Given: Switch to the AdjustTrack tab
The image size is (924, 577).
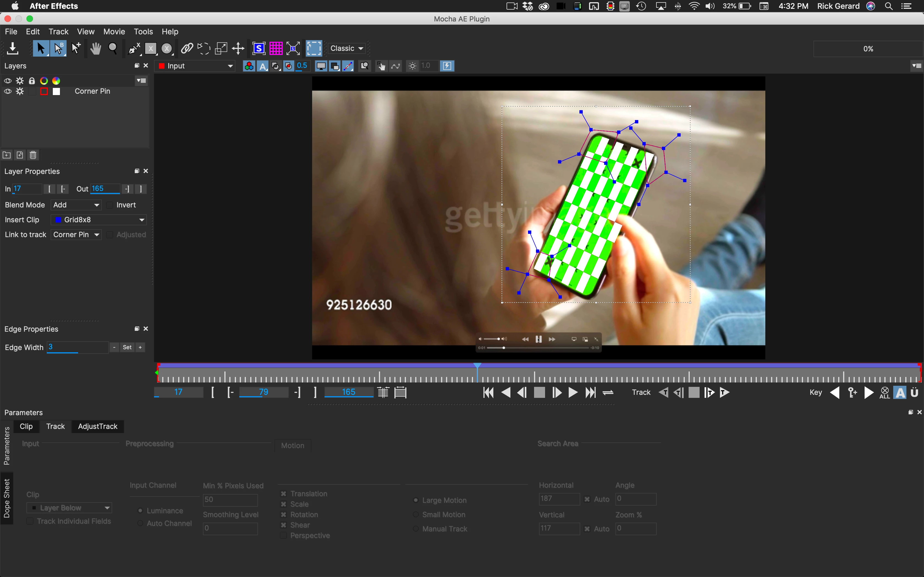Looking at the screenshot, I should (x=97, y=426).
